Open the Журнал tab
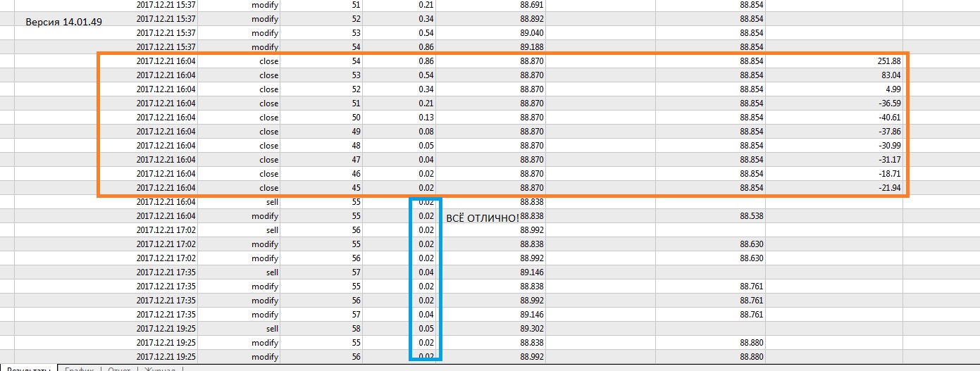 coord(160,369)
